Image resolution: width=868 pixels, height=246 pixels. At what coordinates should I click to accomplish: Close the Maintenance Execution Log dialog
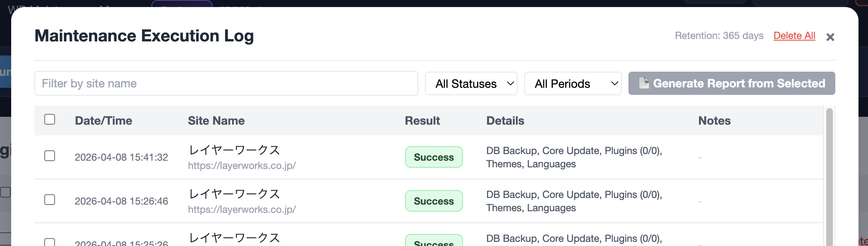coord(831,37)
